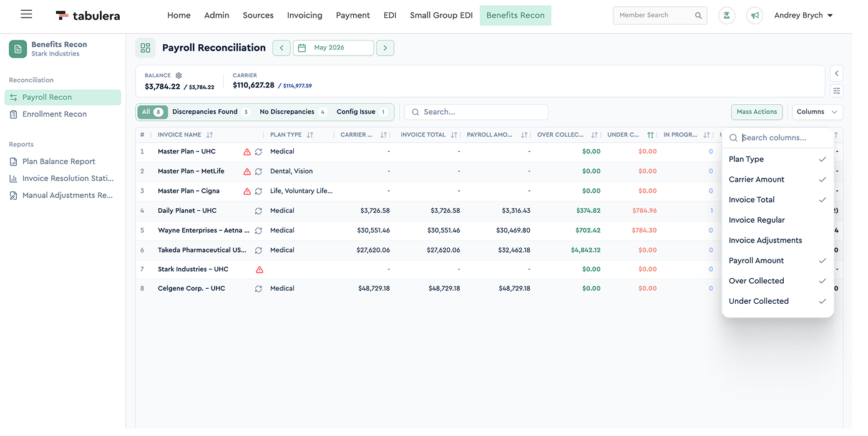This screenshot has width=868, height=436.
Task: Filter by Config Issue
Action: [x=363, y=112]
